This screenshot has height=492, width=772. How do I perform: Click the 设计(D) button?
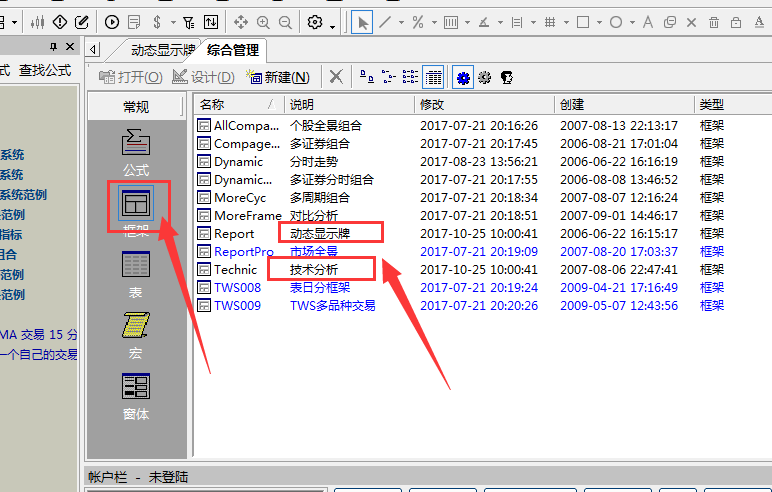click(x=203, y=77)
